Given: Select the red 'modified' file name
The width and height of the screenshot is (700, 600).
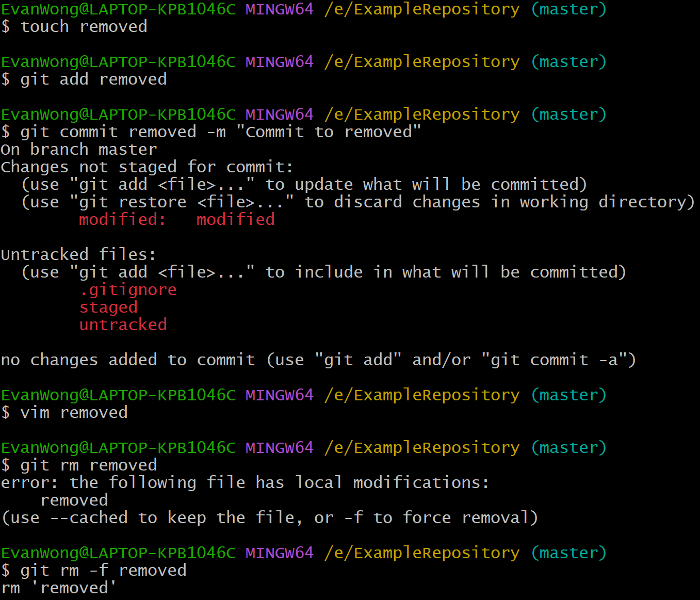Looking at the screenshot, I should [235, 220].
